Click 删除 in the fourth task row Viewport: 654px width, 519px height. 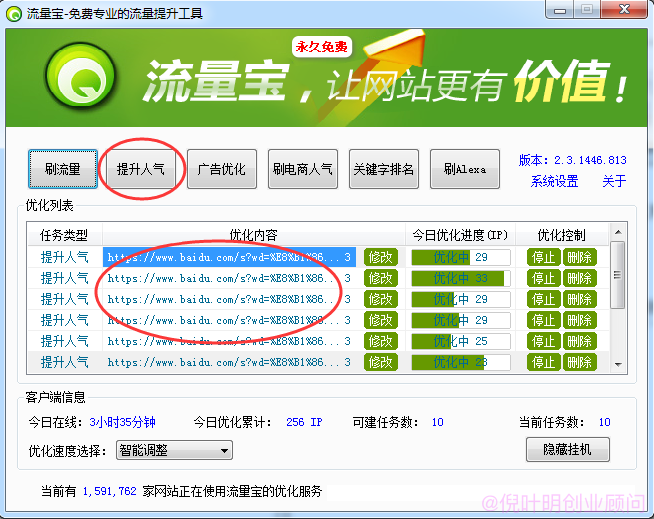point(580,320)
